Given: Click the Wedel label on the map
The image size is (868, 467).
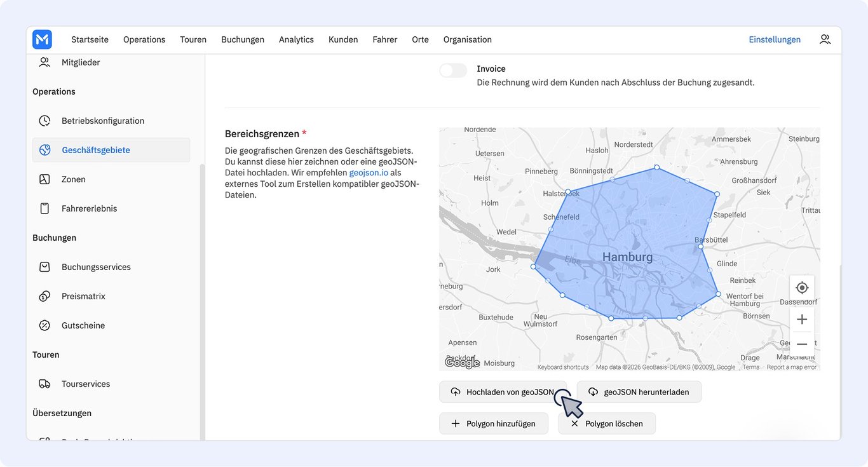Looking at the screenshot, I should coord(506,232).
